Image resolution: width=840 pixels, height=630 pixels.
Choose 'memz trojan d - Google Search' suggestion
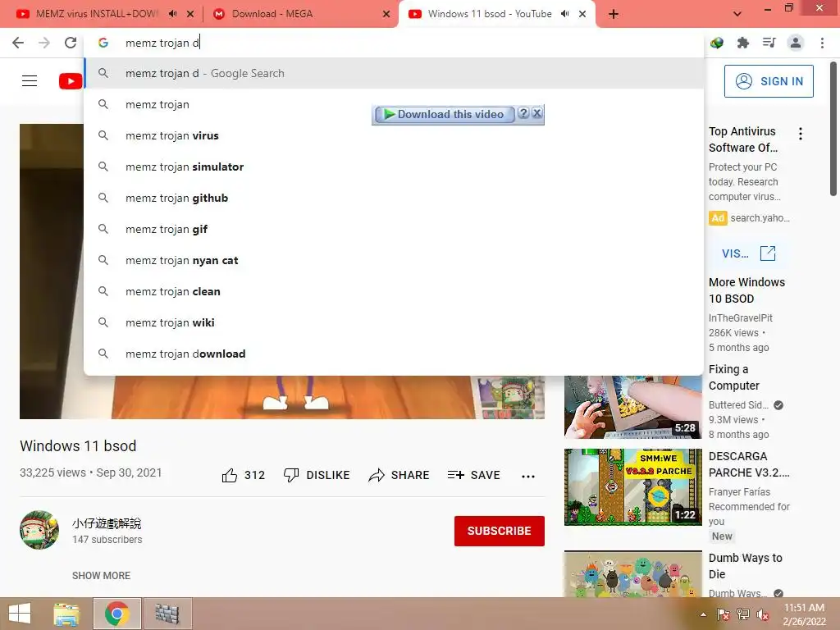(394, 73)
